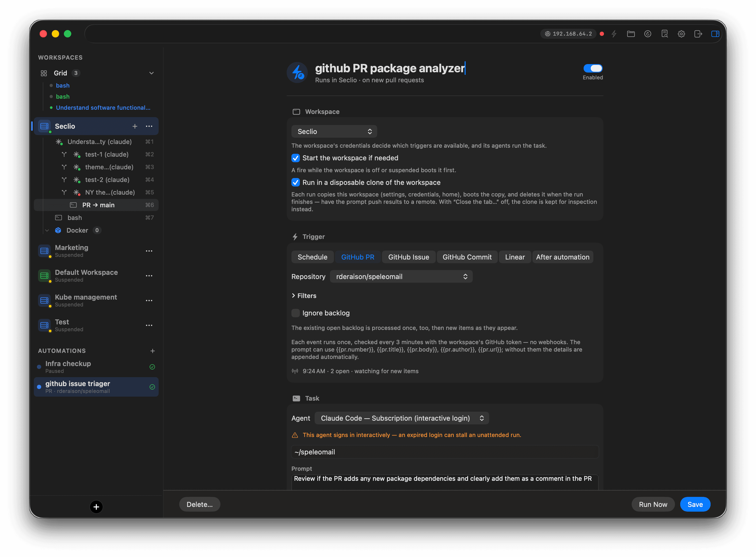Toggle the Enabled switch off

[593, 69]
